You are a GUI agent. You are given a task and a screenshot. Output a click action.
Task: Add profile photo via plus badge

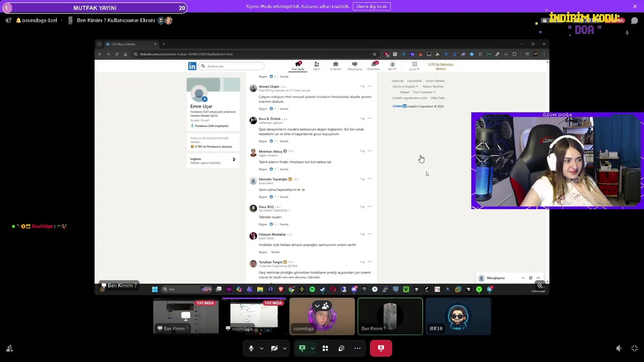tap(204, 99)
